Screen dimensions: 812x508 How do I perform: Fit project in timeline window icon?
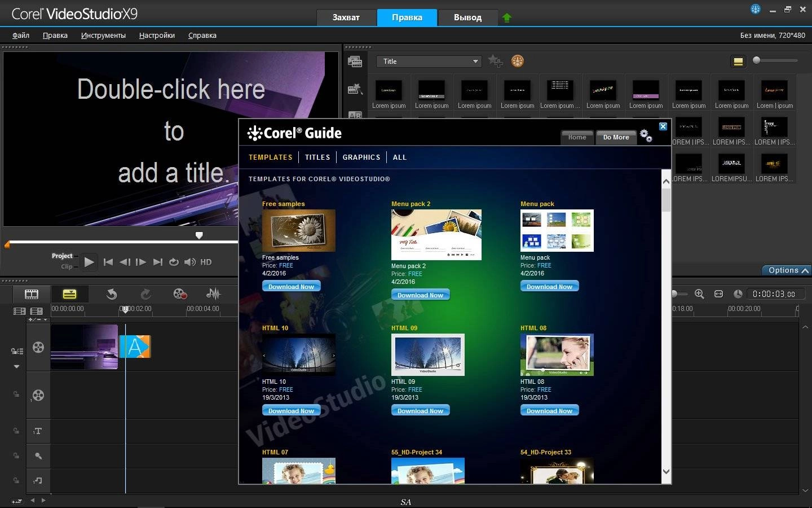coord(718,294)
